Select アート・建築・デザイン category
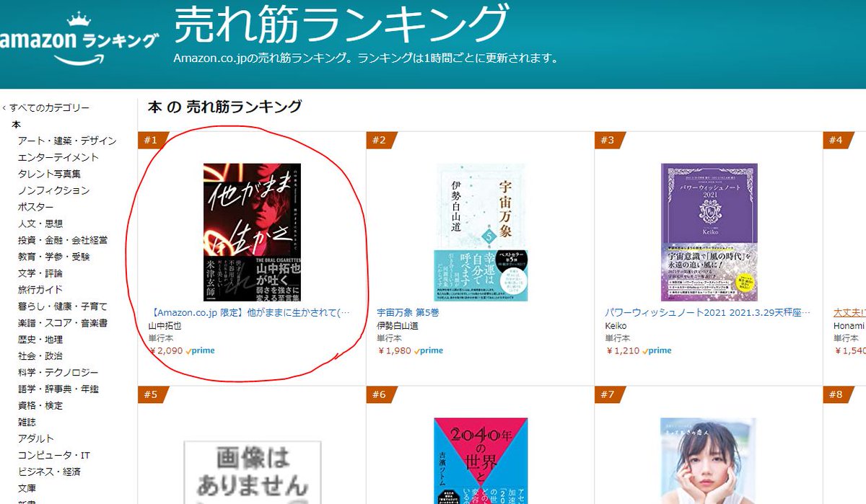866x504 pixels. click(x=67, y=141)
